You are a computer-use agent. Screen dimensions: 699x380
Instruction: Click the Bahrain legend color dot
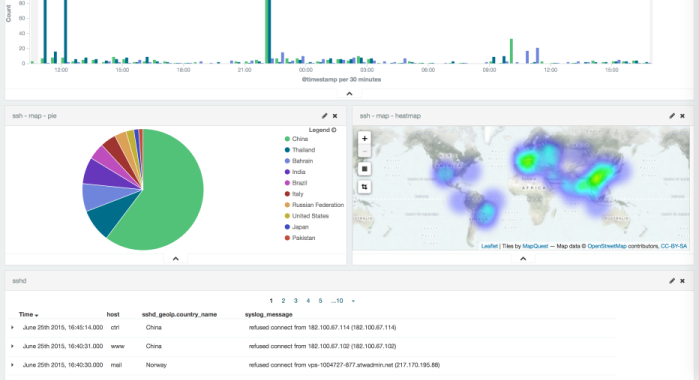[287, 161]
